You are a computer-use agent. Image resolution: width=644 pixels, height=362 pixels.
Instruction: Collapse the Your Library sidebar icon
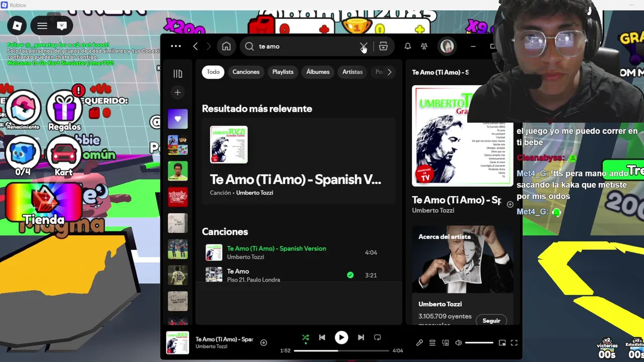pos(178,74)
